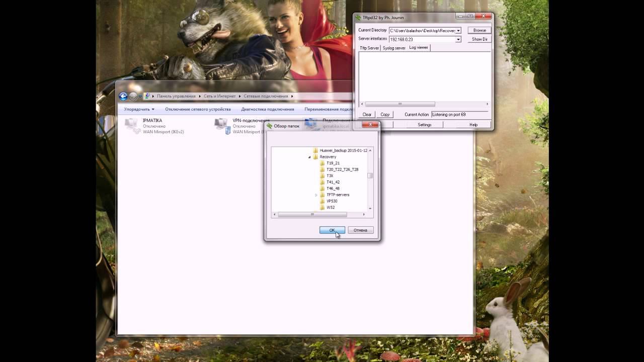The width and height of the screenshot is (644, 362).
Task: Close the Tftpd32 window
Action: [483, 16]
